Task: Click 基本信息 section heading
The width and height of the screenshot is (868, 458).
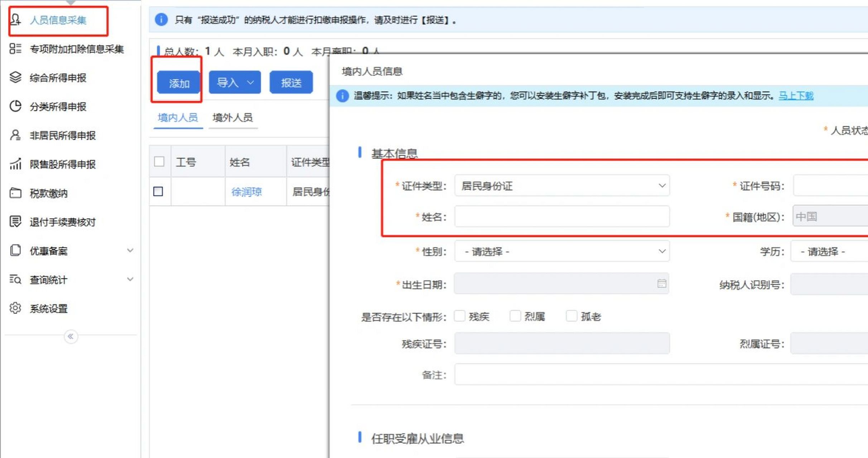Action: (x=395, y=154)
